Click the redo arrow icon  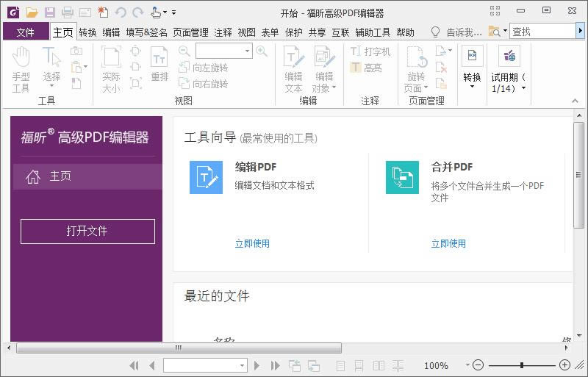coord(138,12)
